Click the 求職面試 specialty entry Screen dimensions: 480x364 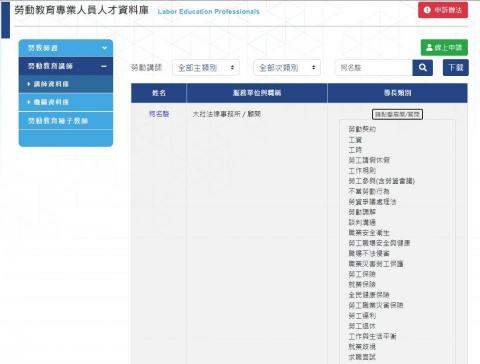point(362,357)
